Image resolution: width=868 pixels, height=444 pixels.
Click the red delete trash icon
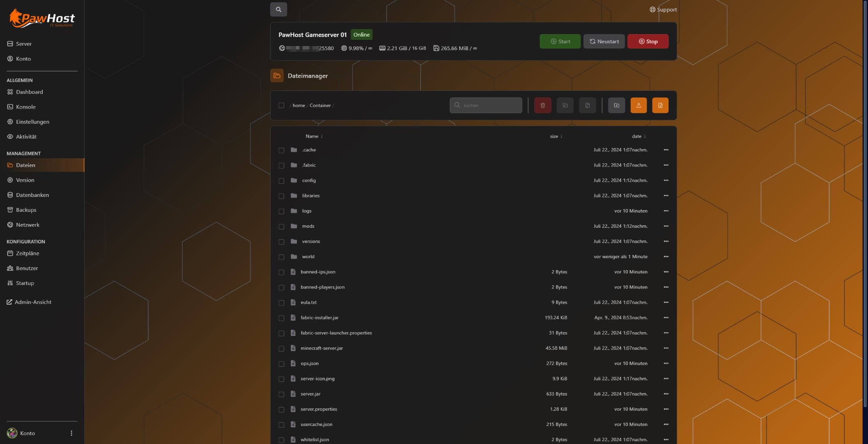[x=542, y=105]
